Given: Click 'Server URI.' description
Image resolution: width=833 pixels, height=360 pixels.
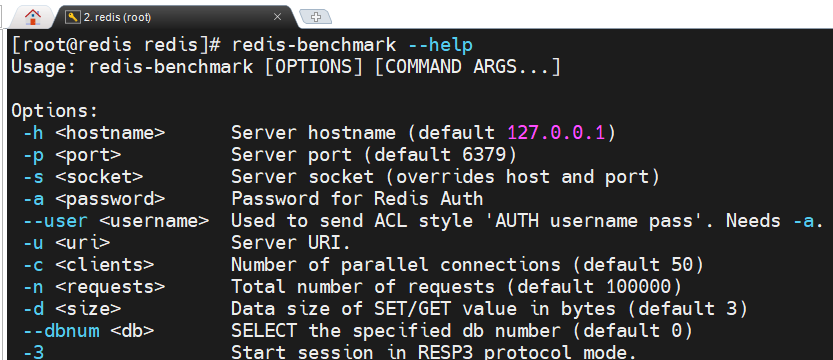Looking at the screenshot, I should tap(292, 243).
